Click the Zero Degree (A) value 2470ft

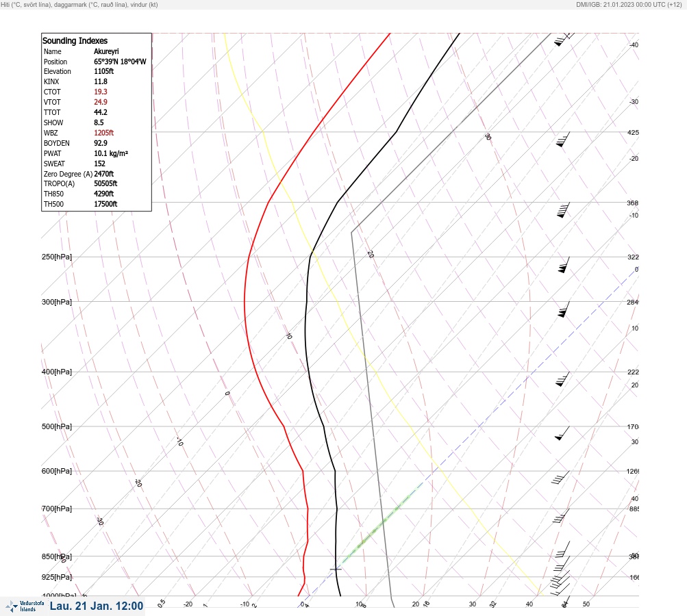coord(104,174)
